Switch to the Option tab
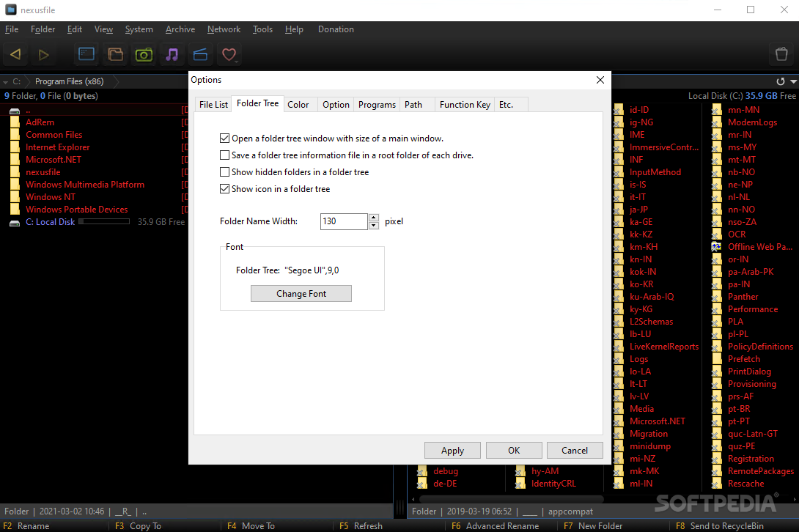 click(x=336, y=105)
